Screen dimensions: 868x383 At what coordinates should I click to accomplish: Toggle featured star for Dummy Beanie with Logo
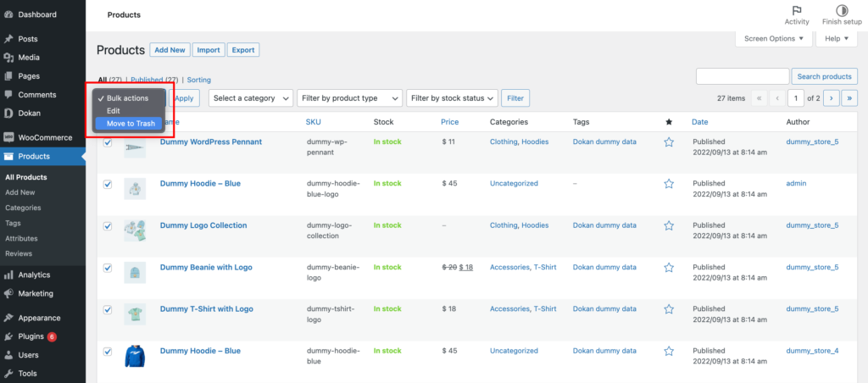coord(669,268)
